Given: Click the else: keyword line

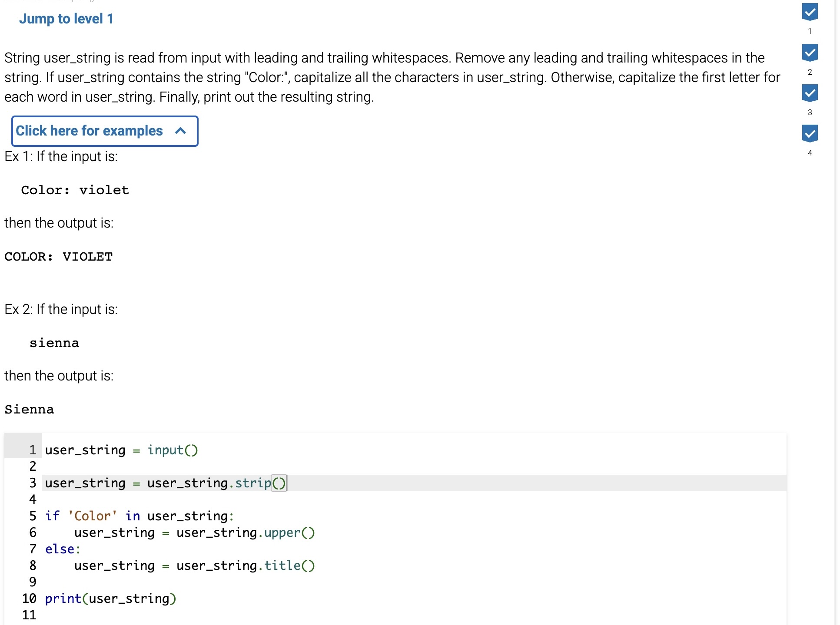Looking at the screenshot, I should coord(63,549).
